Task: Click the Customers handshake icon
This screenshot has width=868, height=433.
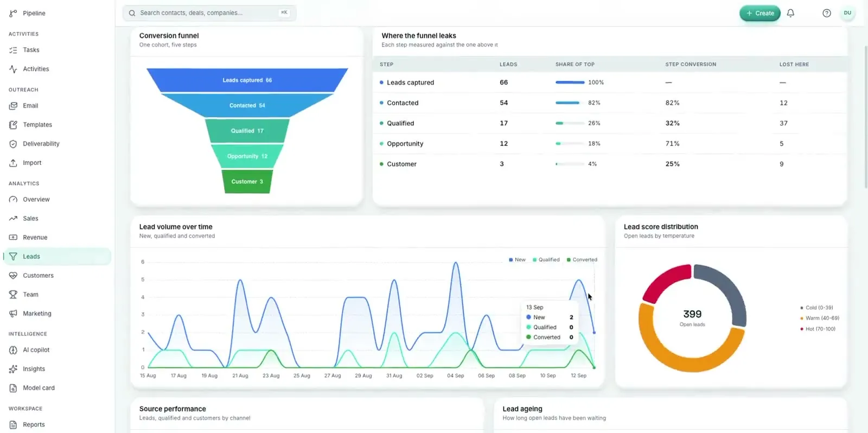Action: coord(13,276)
